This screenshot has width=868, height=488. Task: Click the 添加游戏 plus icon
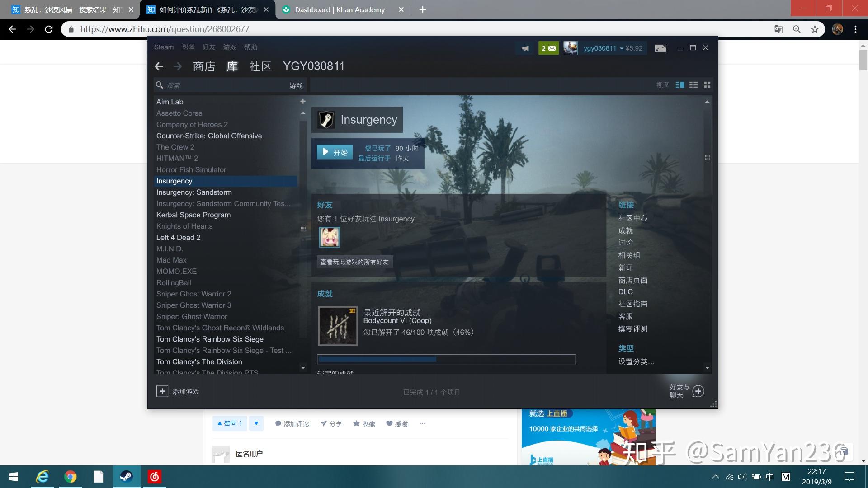coord(162,391)
